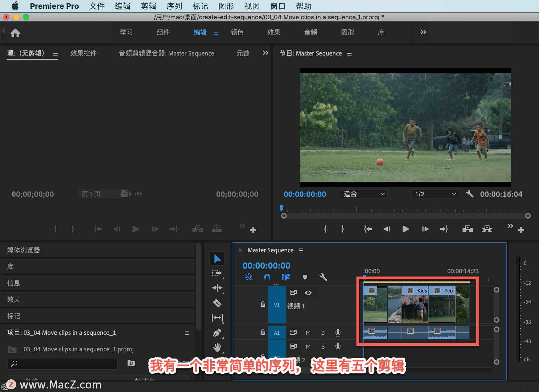This screenshot has height=392, width=539.
Task: Click the Extract button in Program Monitor
Action: [x=487, y=229]
